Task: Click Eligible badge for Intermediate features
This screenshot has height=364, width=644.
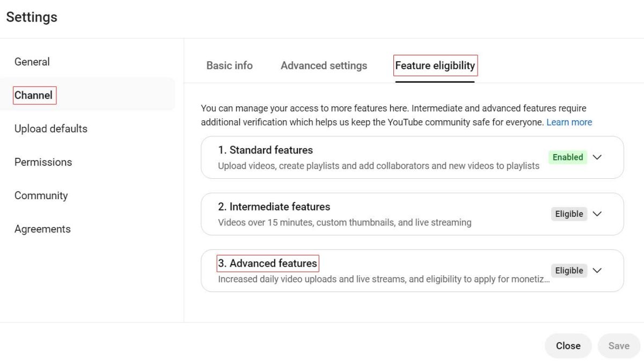Action: tap(569, 214)
